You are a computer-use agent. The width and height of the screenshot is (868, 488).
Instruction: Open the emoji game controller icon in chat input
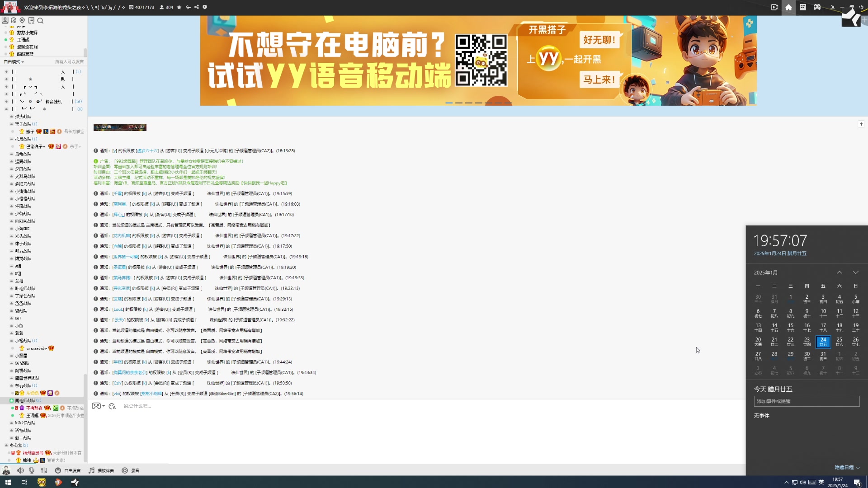point(96,406)
